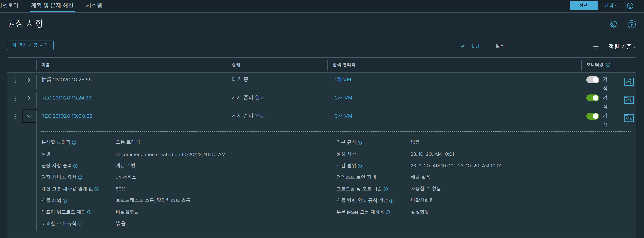Click info icon beside 흐름 제외

(x=65, y=201)
